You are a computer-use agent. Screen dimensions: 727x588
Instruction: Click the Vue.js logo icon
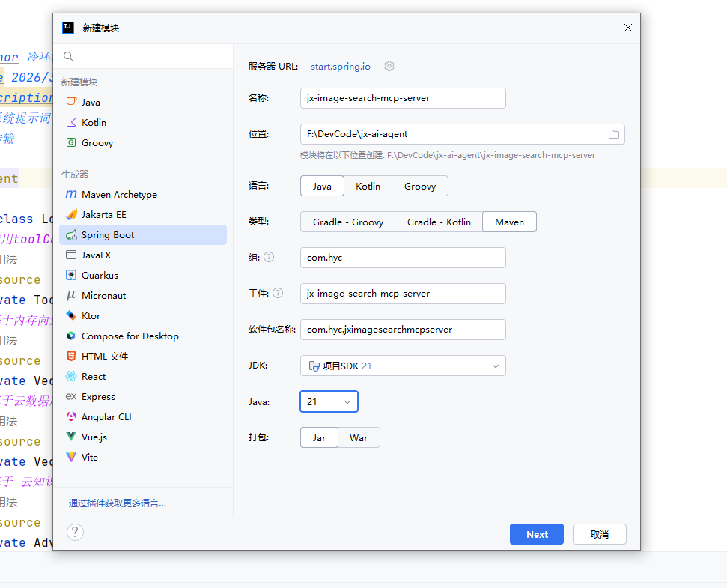[x=71, y=437]
